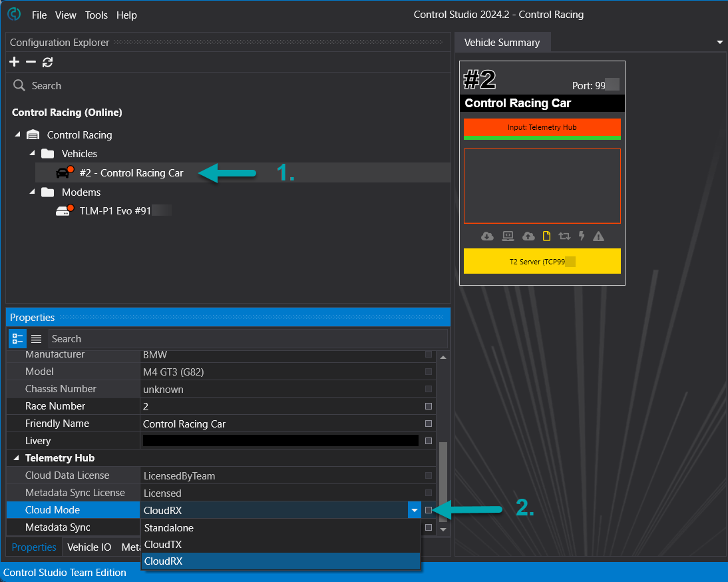Viewport: 728px width, 582px height.
Task: Click the yellow file icon on the vehicle card
Action: point(546,236)
